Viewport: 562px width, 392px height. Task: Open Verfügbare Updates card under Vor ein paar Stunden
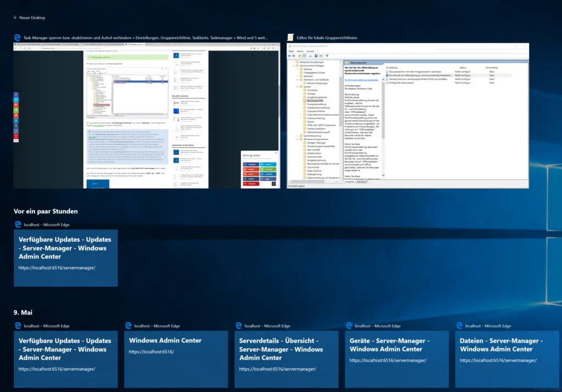pos(66,258)
